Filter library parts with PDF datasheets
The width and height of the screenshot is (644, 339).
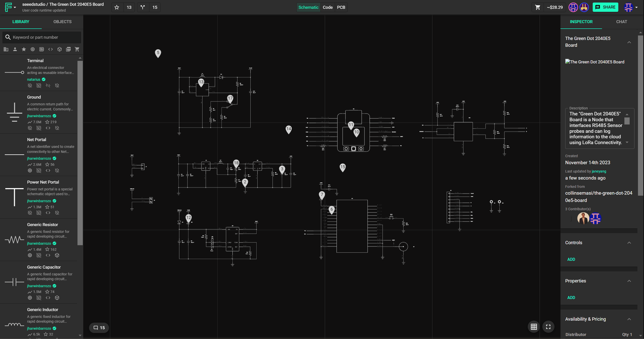(x=68, y=49)
